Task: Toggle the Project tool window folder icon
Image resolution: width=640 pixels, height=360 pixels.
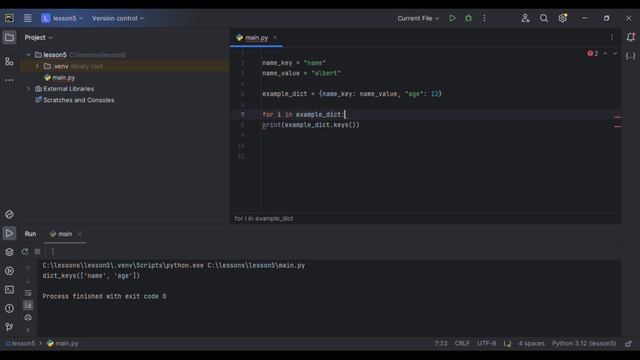Action: click(9, 38)
